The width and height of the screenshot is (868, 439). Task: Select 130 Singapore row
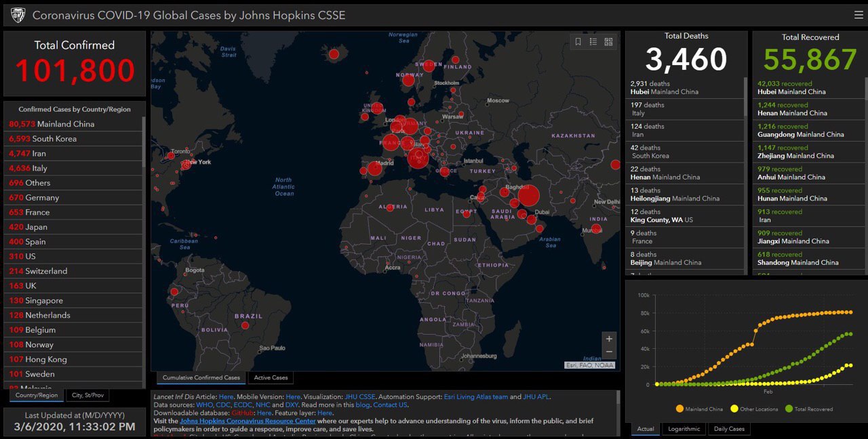click(73, 301)
